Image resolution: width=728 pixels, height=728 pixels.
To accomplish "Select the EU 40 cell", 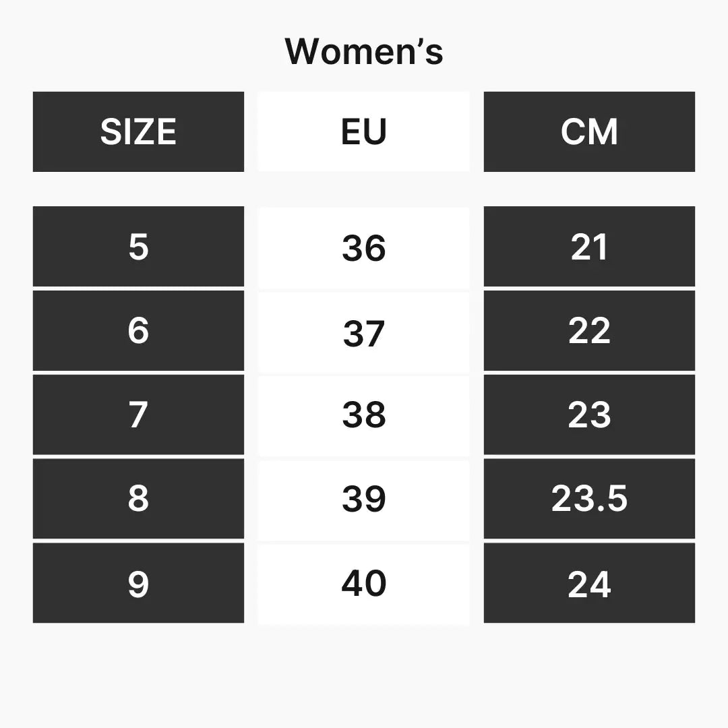I will (x=363, y=583).
